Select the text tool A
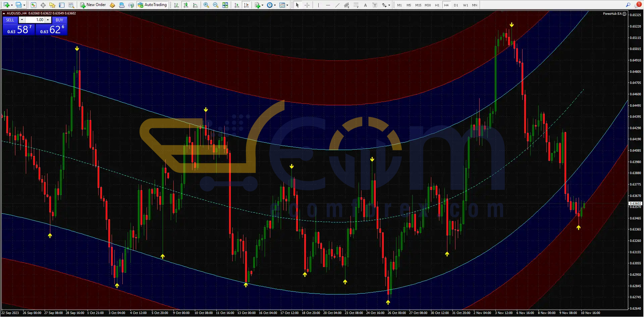The height and width of the screenshot is (317, 644). (365, 5)
